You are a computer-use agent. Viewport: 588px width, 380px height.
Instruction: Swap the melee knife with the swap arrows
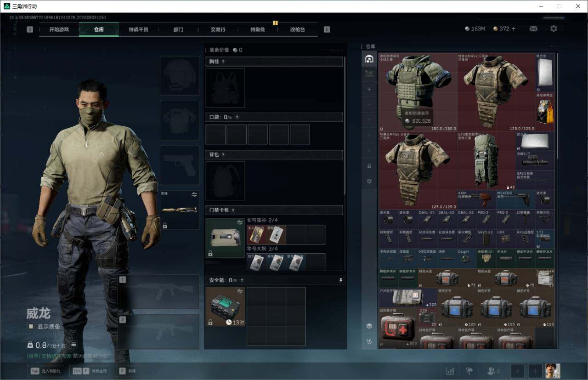pyautogui.click(x=194, y=195)
